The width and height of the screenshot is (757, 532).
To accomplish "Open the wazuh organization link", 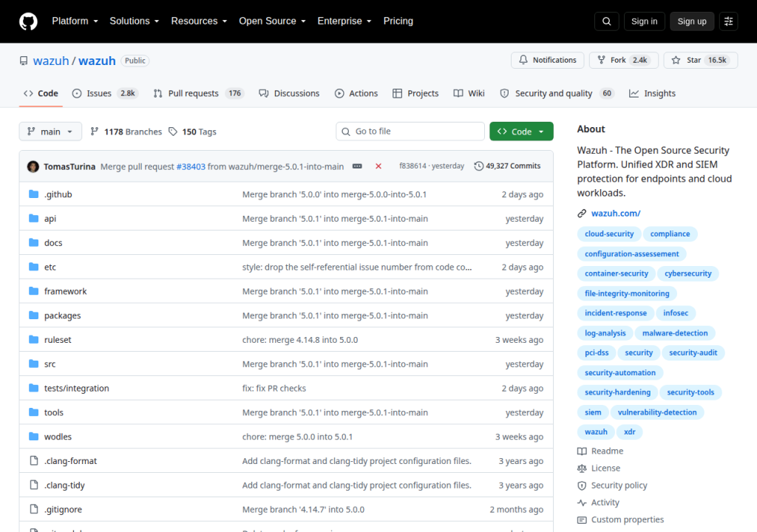I will (x=51, y=61).
